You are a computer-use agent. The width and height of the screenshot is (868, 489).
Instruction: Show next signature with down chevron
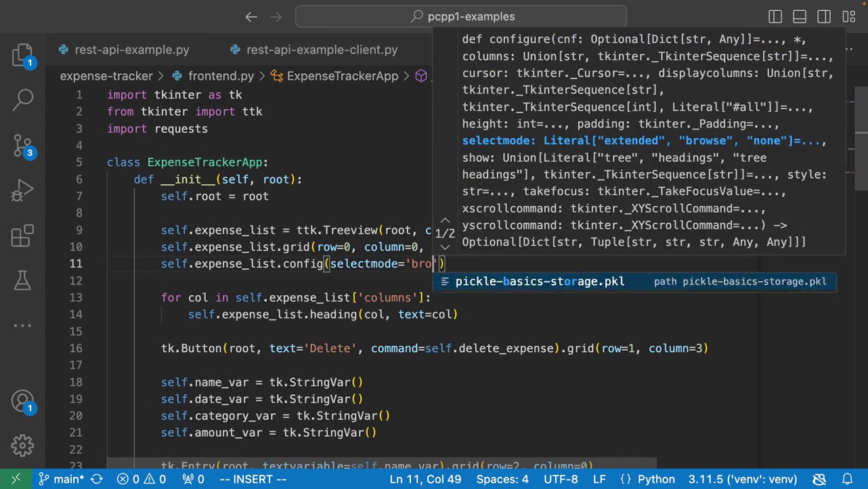point(445,247)
